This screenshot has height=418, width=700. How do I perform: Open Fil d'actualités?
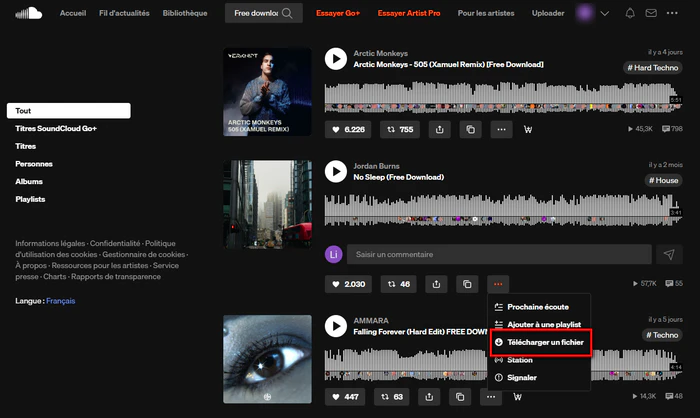tap(124, 13)
